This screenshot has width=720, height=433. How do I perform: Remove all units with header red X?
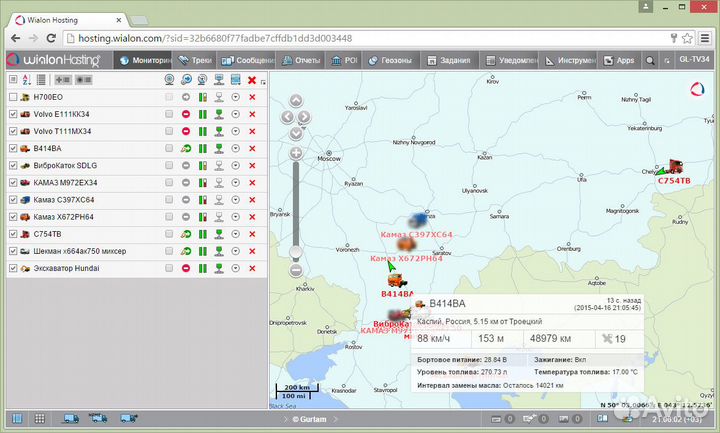click(x=252, y=80)
